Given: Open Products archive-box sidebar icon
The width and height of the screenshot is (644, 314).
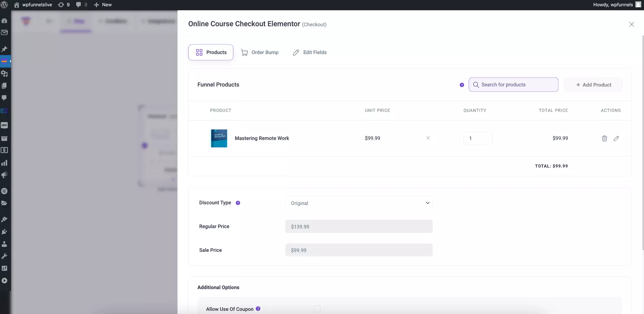Looking at the screenshot, I should point(4,138).
